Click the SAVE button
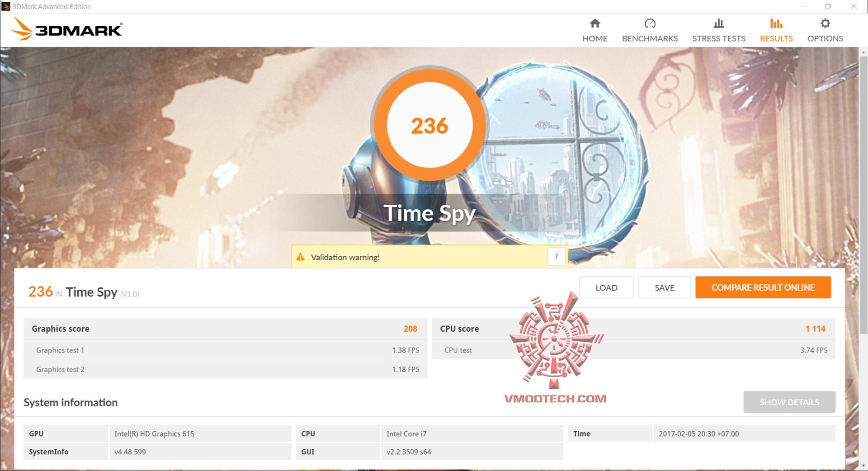This screenshot has height=471, width=868. (665, 287)
